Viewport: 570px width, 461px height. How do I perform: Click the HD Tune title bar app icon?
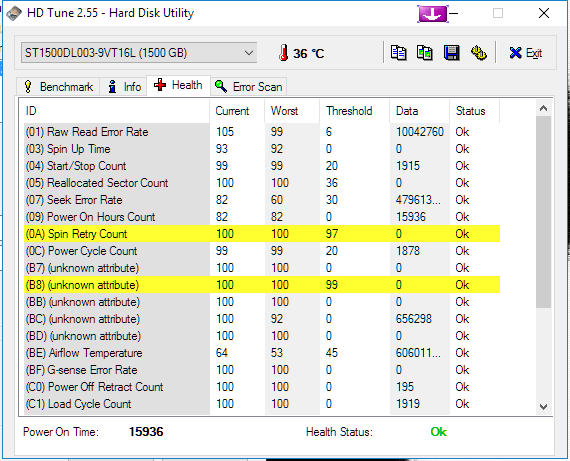click(x=14, y=14)
